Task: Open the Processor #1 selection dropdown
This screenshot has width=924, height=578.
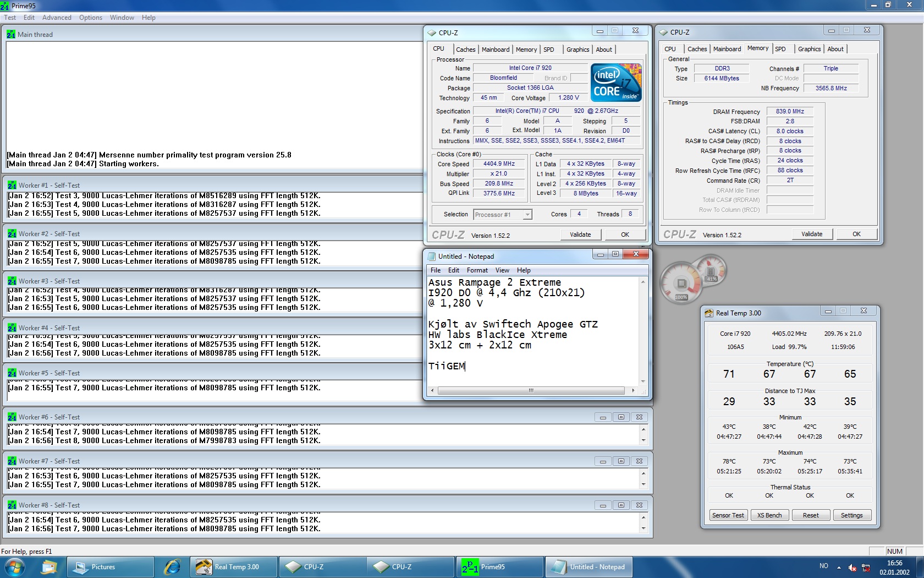Action: (x=527, y=215)
